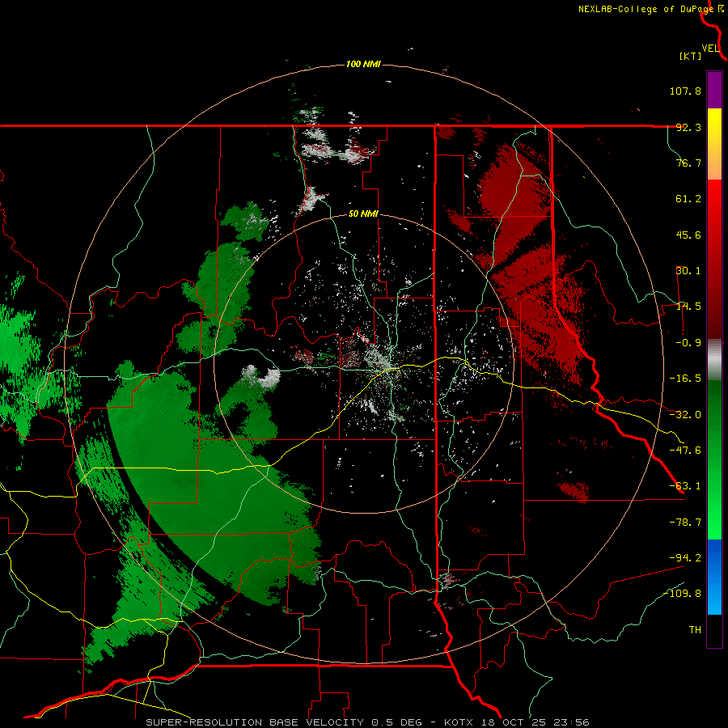Click the purple segment of the color bar

(x=714, y=90)
